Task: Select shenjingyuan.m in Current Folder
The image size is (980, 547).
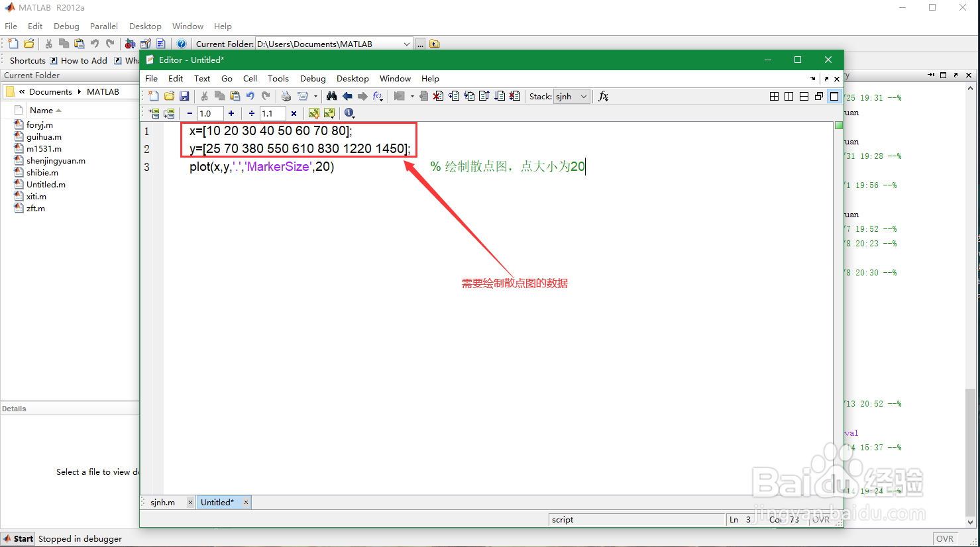Action: (56, 160)
